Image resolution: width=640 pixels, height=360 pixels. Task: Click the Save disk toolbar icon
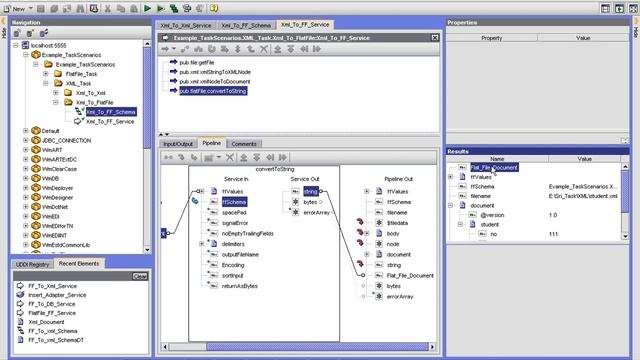click(x=41, y=8)
